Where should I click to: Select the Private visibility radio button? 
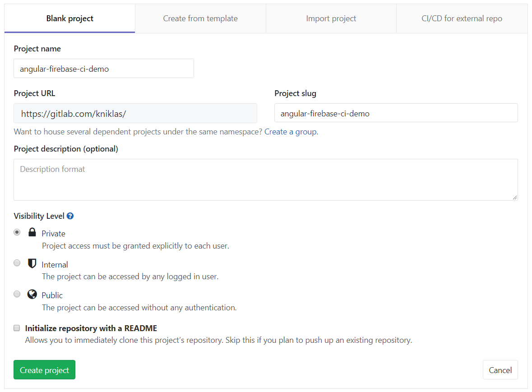(x=17, y=232)
